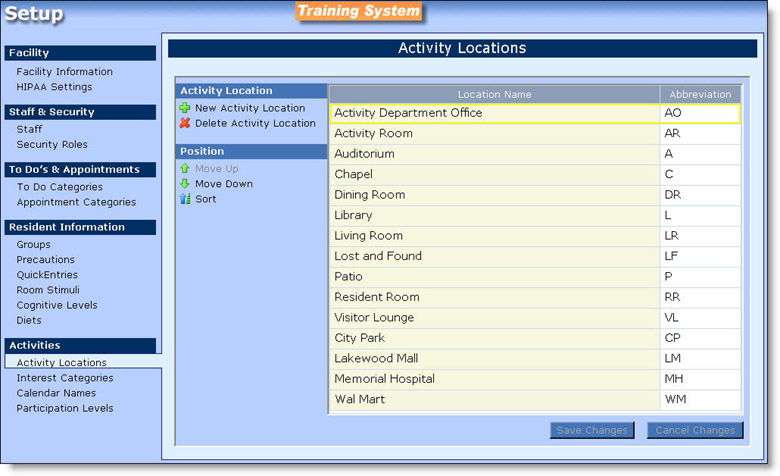Click the VL abbreviation cell
Viewport: 780px width, 476px height.
click(x=700, y=317)
